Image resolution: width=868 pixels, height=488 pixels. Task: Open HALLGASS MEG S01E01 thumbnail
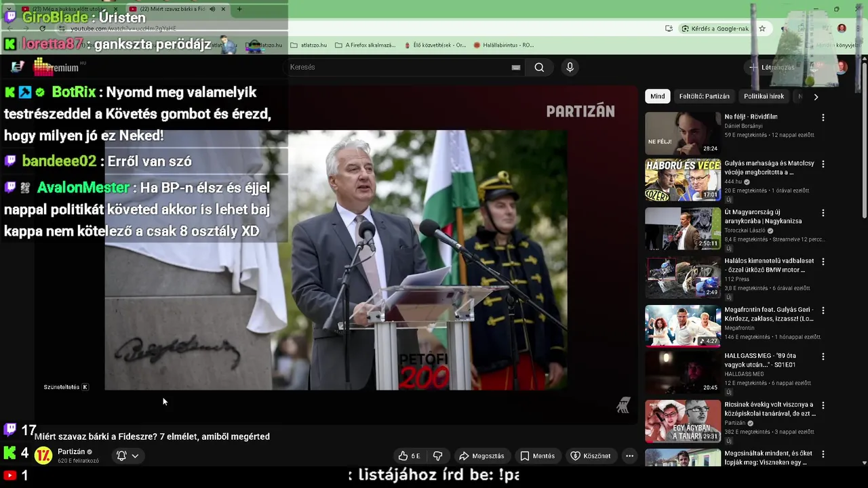pos(682,372)
